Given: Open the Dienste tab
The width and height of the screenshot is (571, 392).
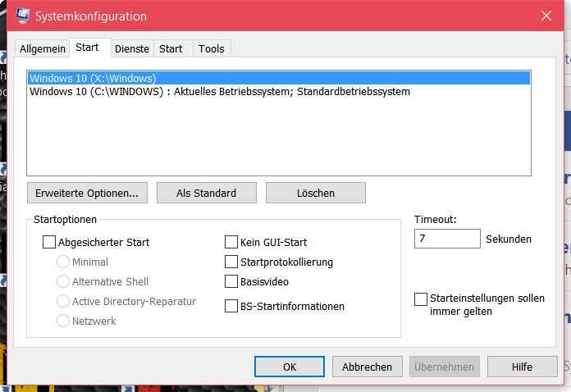Looking at the screenshot, I should click(x=132, y=48).
